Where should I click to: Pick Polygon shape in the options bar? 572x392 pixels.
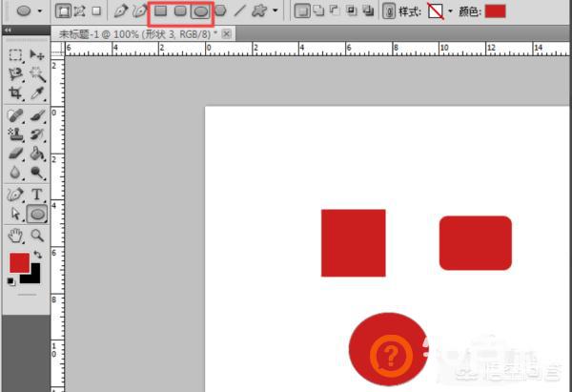tap(220, 10)
